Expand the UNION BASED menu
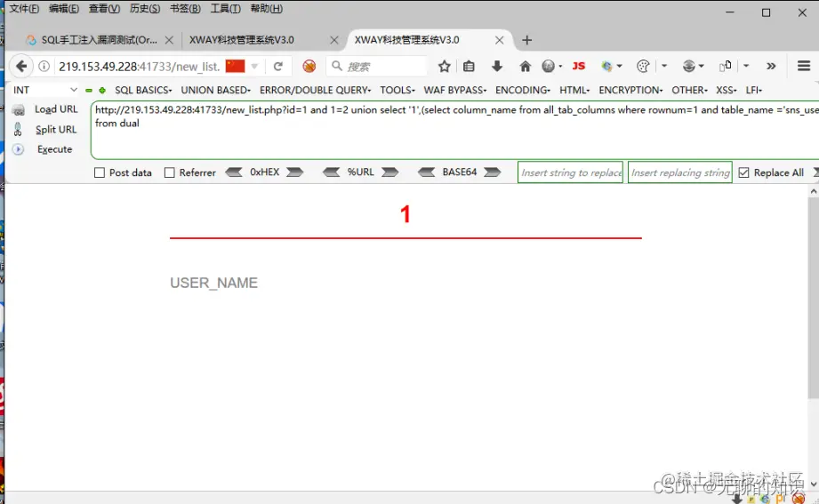This screenshot has height=504, width=819. (216, 91)
